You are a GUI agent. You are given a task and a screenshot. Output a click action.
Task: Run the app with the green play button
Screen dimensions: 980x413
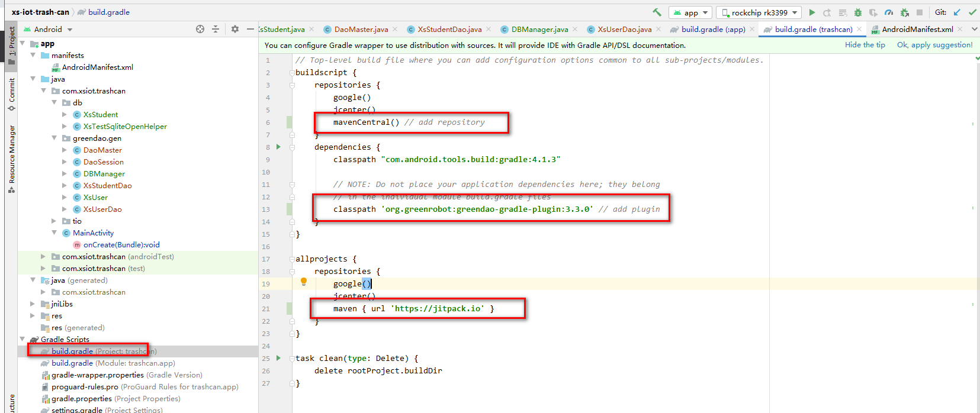812,12
